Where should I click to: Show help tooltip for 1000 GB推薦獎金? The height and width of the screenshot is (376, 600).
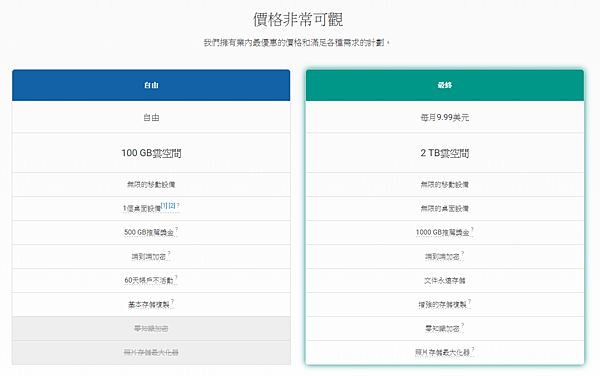pyautogui.click(x=472, y=230)
